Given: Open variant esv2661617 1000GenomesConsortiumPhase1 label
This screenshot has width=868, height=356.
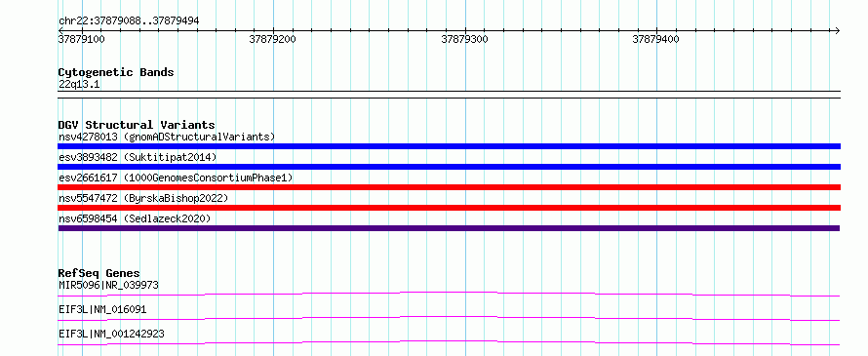Looking at the screenshot, I should [176, 178].
